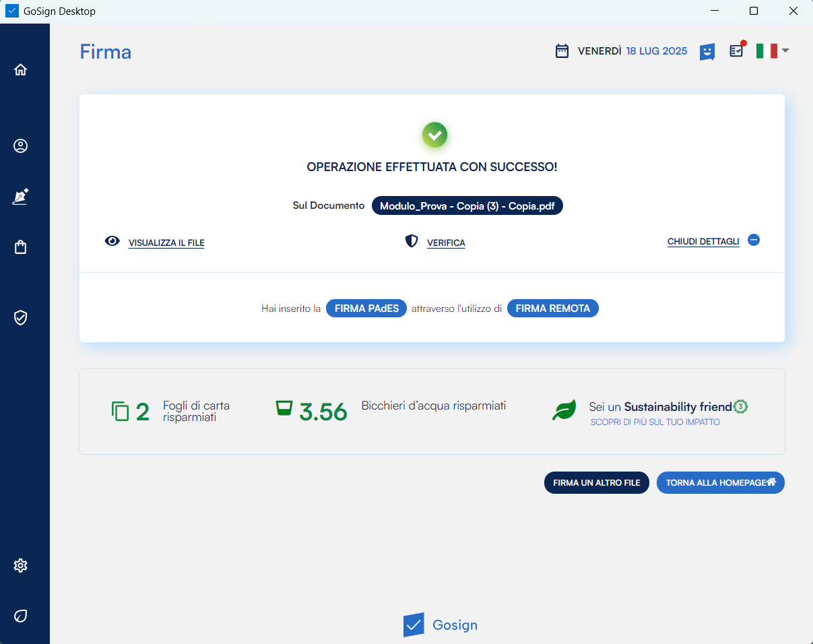Collapse details with the minus circle icon
Screen dimensions: 813x644
click(754, 240)
